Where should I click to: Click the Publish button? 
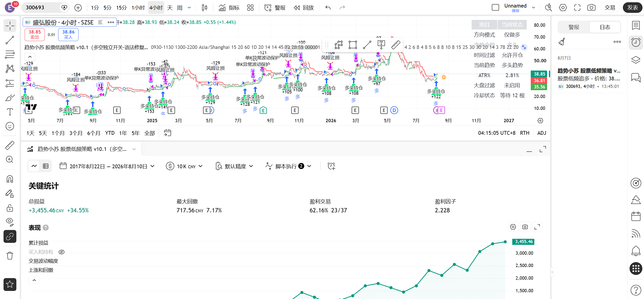pos(633,8)
